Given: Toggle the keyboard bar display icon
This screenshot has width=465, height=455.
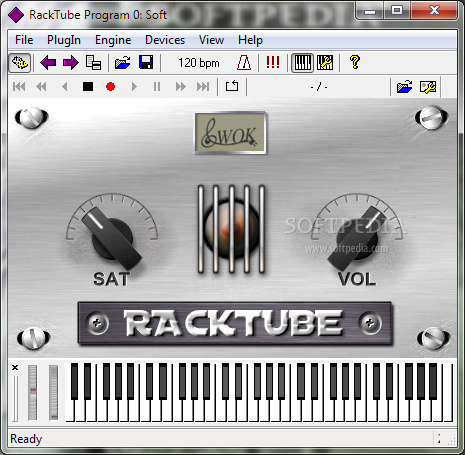Looking at the screenshot, I should click(303, 63).
